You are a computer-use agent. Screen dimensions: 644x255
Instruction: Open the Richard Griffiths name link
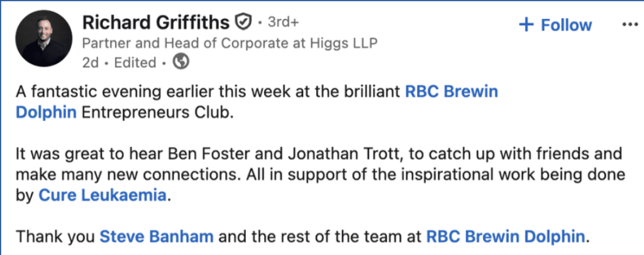pos(155,23)
